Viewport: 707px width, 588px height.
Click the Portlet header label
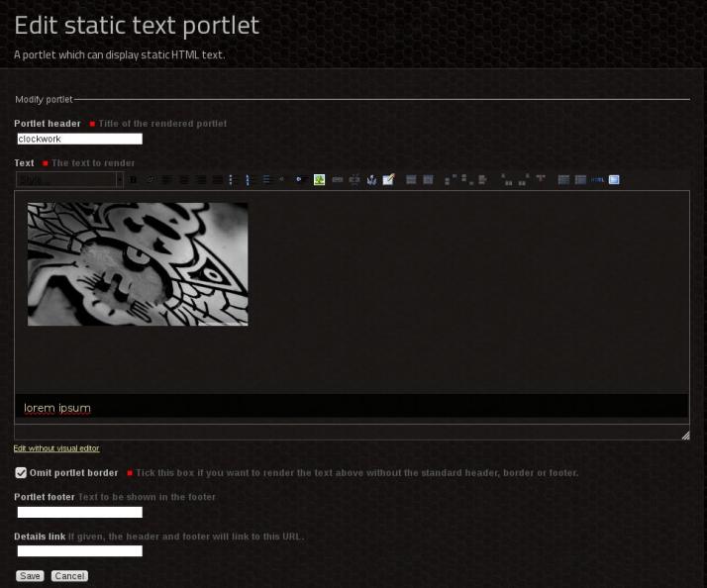point(48,124)
